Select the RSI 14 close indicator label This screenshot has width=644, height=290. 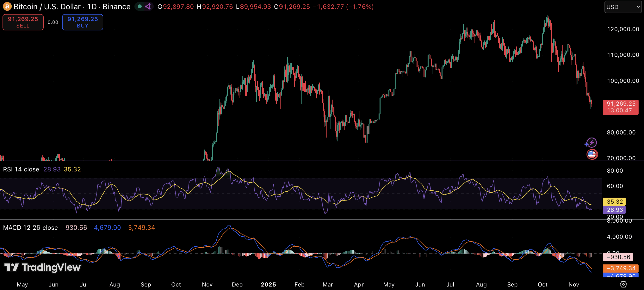click(x=21, y=169)
